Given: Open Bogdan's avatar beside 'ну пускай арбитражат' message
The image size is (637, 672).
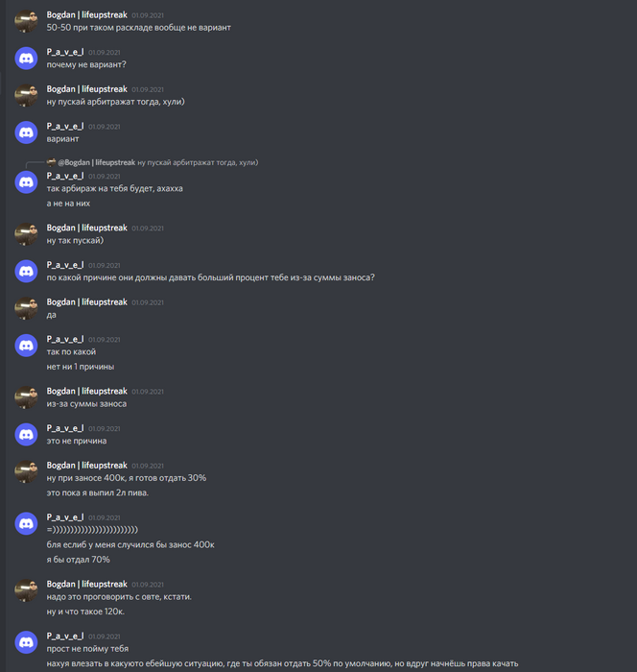Looking at the screenshot, I should [26, 95].
